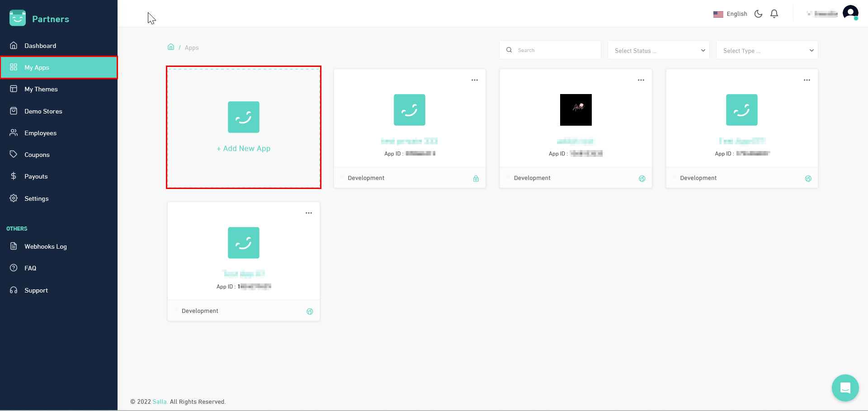
Task: Open the Salla link in the footer
Action: tap(159, 402)
